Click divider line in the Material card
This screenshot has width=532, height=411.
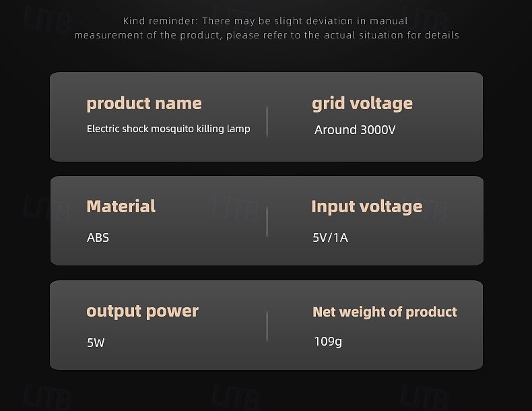coord(267,222)
